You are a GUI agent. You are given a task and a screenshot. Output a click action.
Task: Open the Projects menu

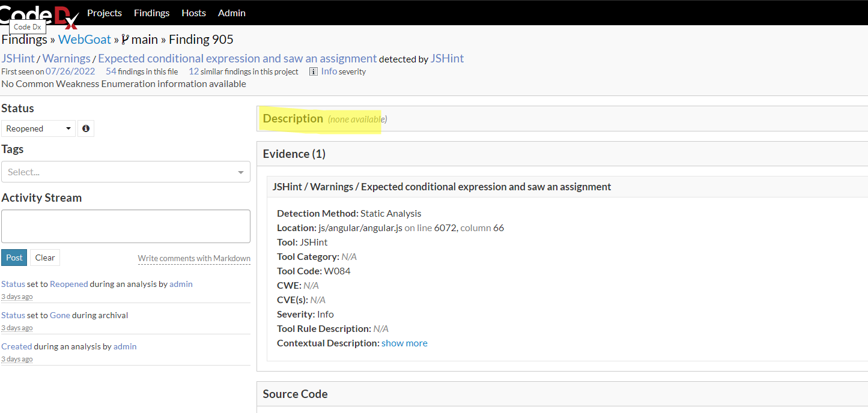[x=105, y=13]
